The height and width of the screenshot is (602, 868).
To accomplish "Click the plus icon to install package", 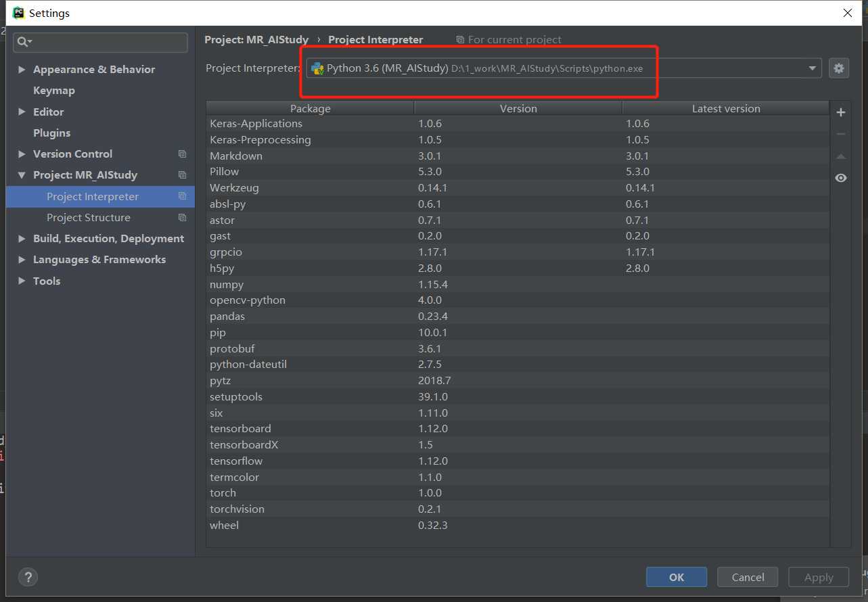I will 841,112.
